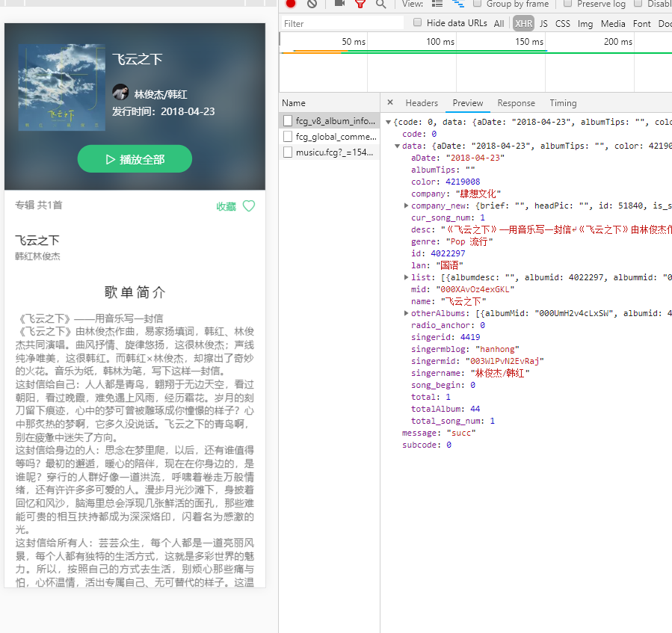Viewport: 672px width, 633px height.
Task: Select the musicu.fcg request row
Action: click(x=329, y=152)
